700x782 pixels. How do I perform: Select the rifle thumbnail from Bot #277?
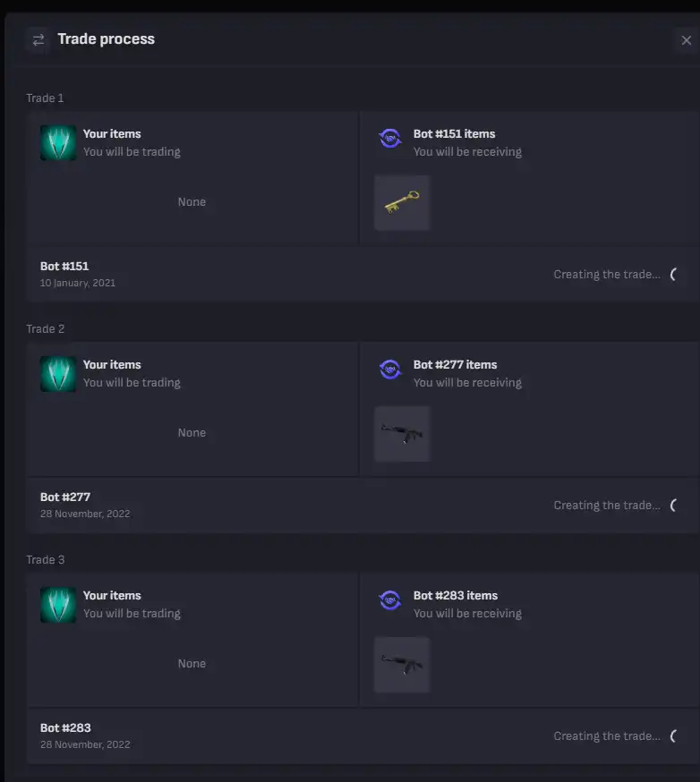click(x=402, y=434)
